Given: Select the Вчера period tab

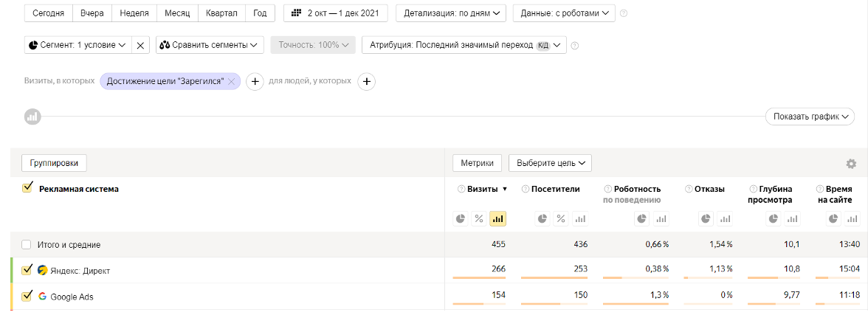Looking at the screenshot, I should pyautogui.click(x=92, y=13).
